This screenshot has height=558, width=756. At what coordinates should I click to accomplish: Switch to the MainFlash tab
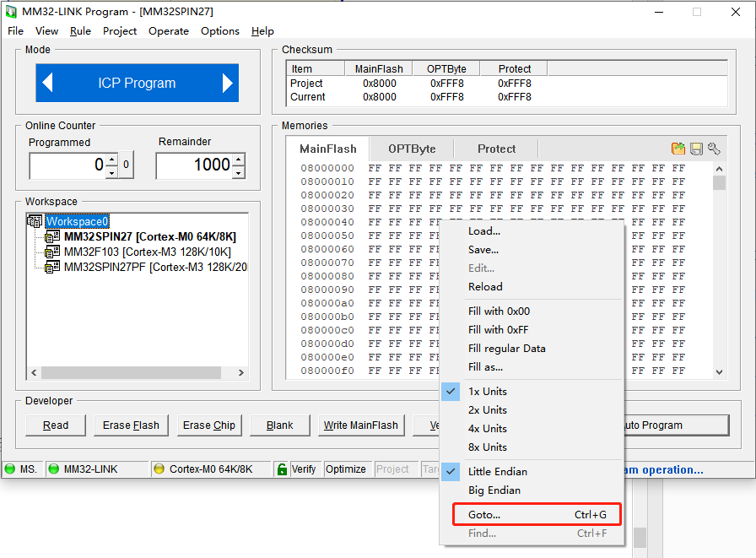pyautogui.click(x=328, y=149)
